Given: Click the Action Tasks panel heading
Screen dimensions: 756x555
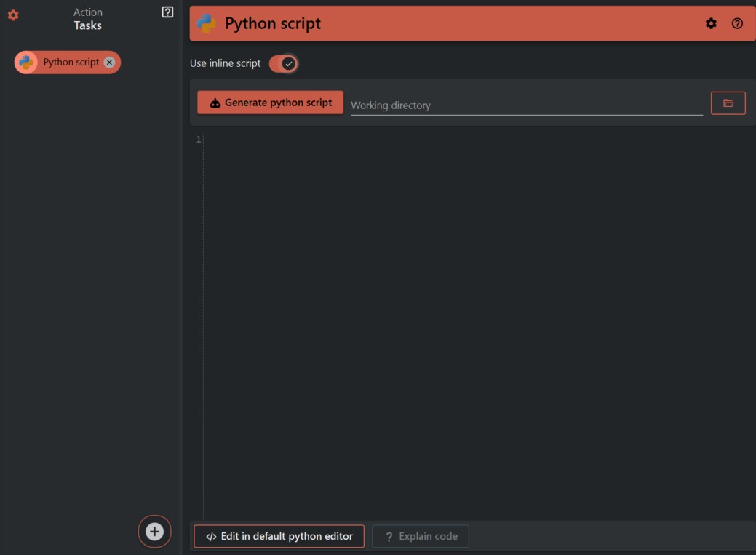Looking at the screenshot, I should coord(87,19).
